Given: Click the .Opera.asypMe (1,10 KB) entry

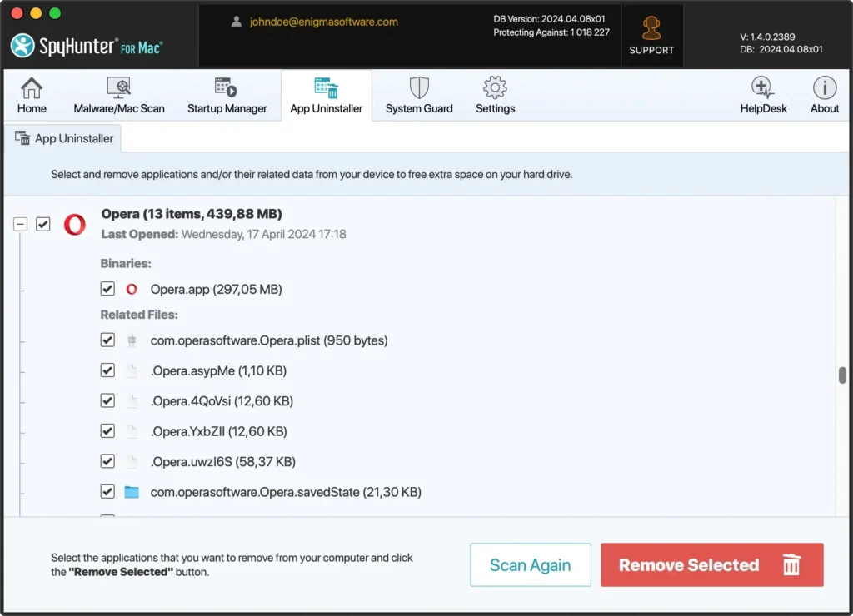Looking at the screenshot, I should [219, 370].
